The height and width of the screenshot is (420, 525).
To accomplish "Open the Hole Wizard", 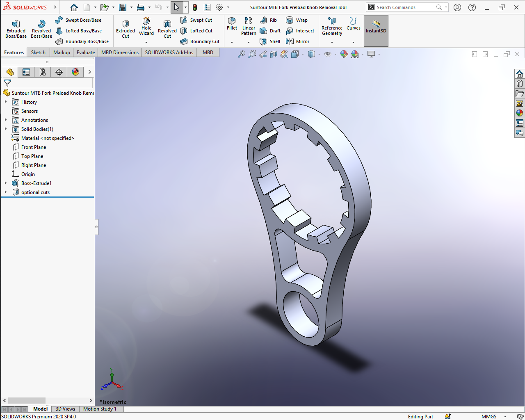I will pos(146,27).
